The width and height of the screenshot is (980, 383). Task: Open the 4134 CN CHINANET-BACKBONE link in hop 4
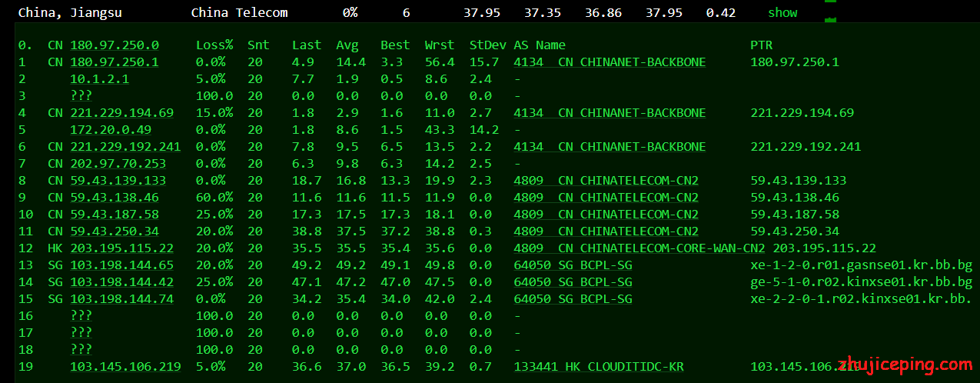(610, 113)
